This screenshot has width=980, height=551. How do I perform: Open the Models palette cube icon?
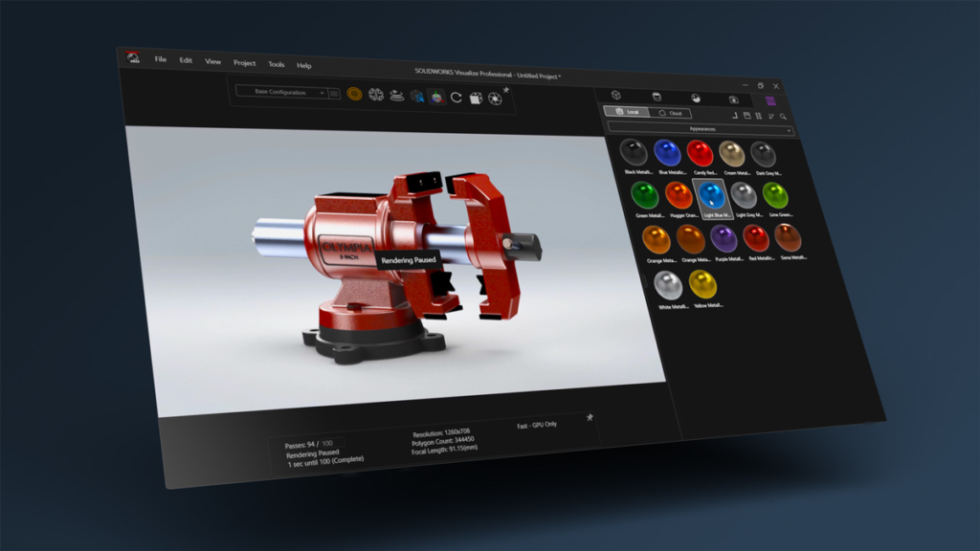click(x=616, y=96)
